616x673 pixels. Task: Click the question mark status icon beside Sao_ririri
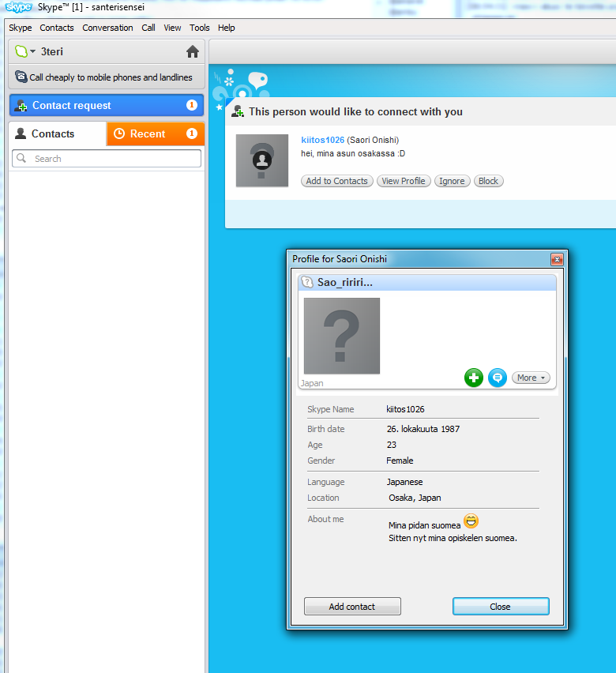coord(308,282)
